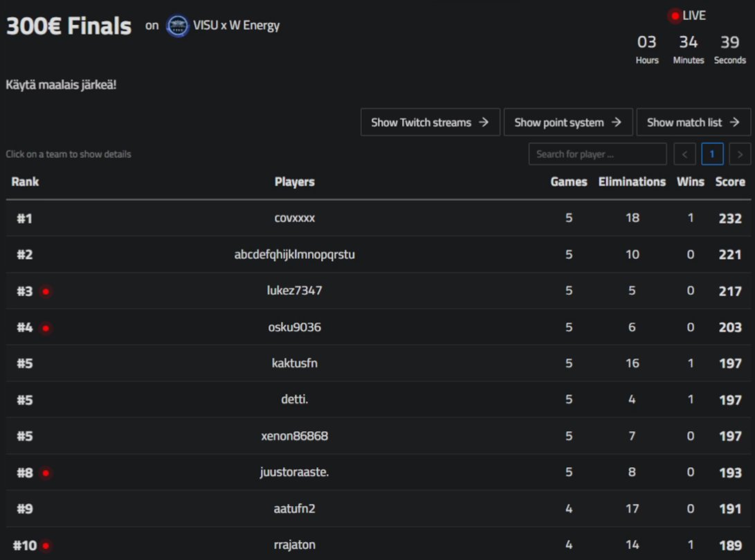Click the live dot beside lukez7347
Image resolution: width=755 pixels, height=560 pixels.
[x=46, y=291]
